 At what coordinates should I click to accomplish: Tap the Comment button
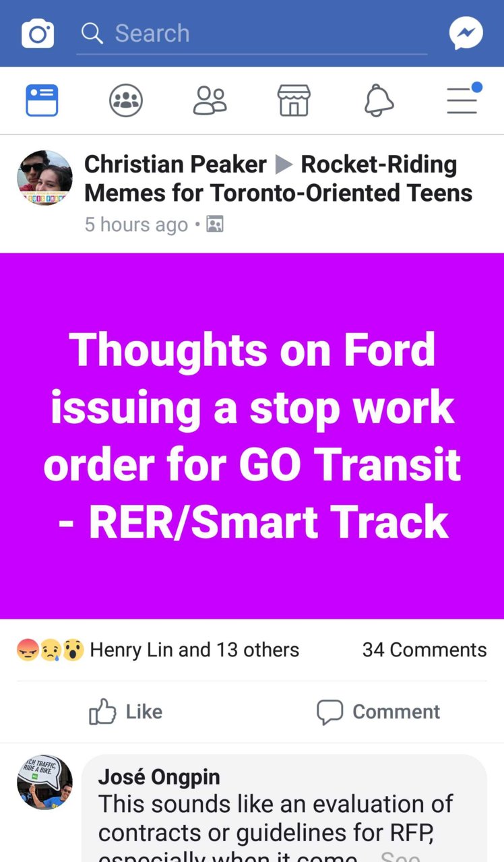click(x=378, y=712)
